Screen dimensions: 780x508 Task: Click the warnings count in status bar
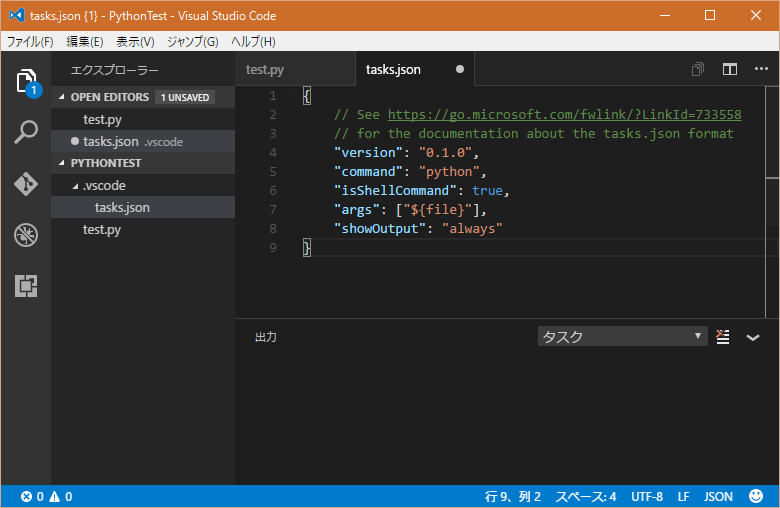coord(61,497)
